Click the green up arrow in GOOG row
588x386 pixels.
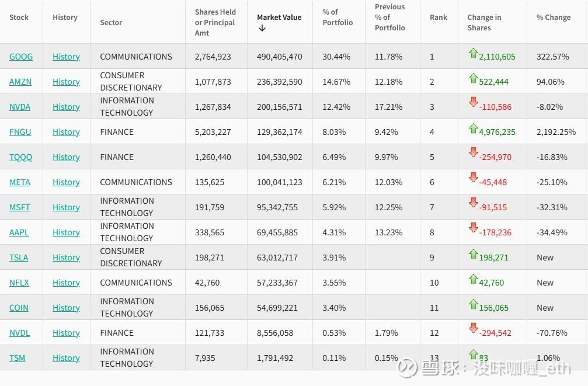click(x=473, y=53)
